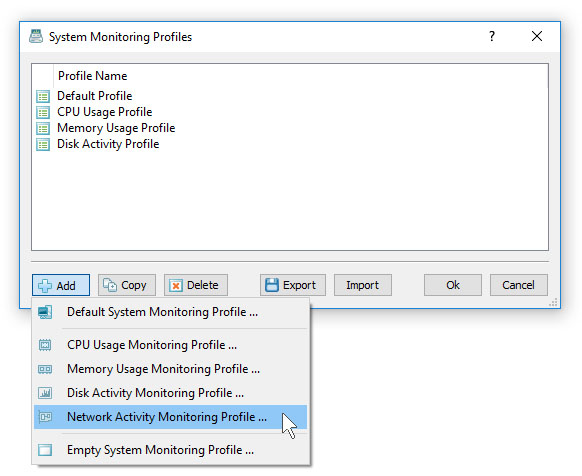582x476 pixels.
Task: Click the CPU Usage Profile list icon
Action: (43, 113)
